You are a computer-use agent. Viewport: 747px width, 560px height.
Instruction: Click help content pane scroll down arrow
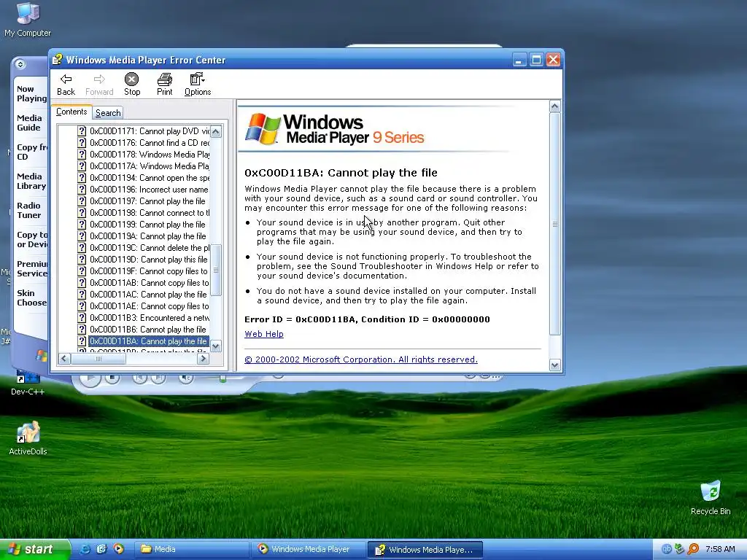coord(554,365)
